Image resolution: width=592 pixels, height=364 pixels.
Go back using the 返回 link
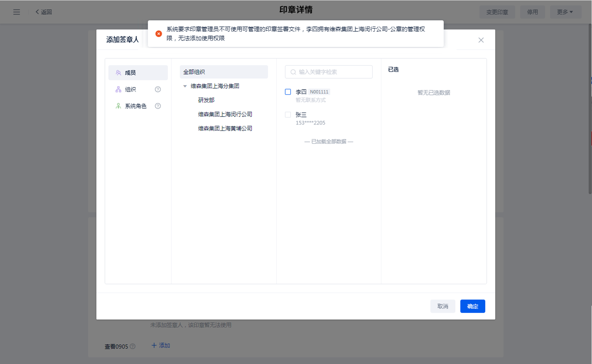44,12
